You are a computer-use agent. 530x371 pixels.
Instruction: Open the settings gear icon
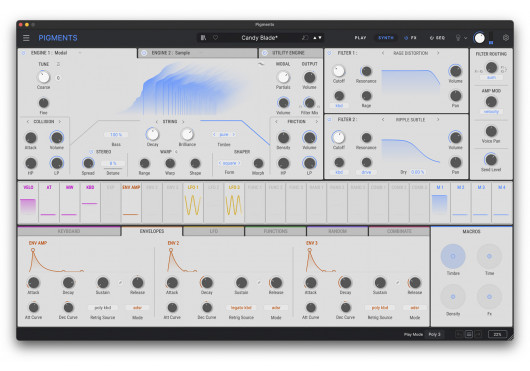click(506, 38)
